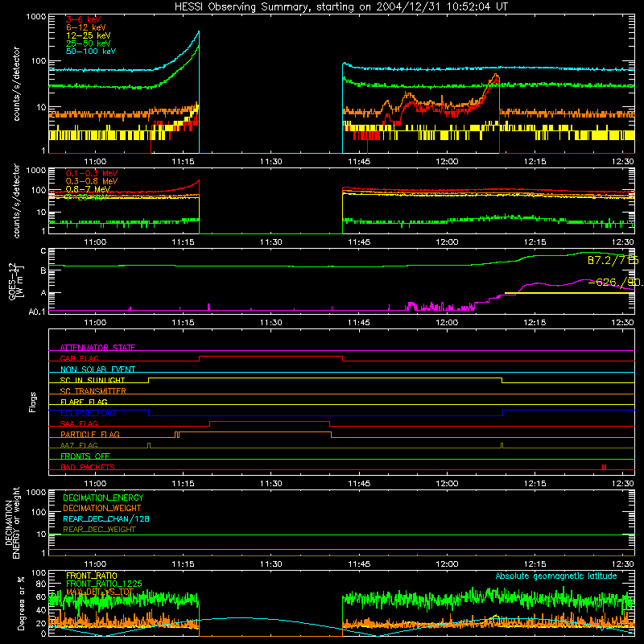Click the A0.1 GOES axis tick label
644x644 pixels.
(37, 312)
